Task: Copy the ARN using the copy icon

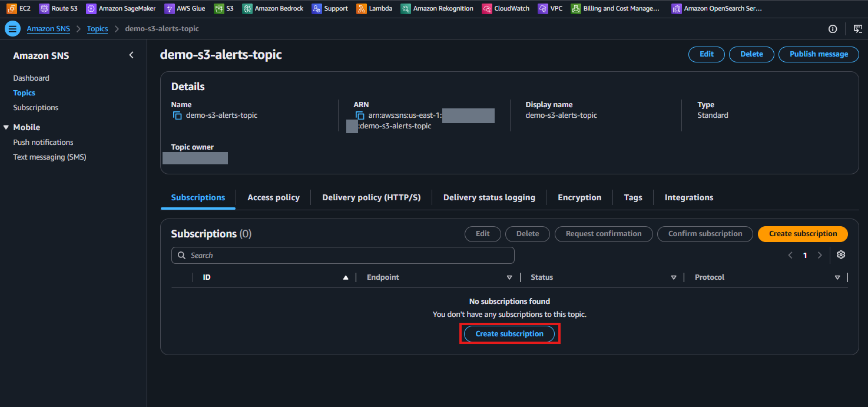Action: [360, 115]
